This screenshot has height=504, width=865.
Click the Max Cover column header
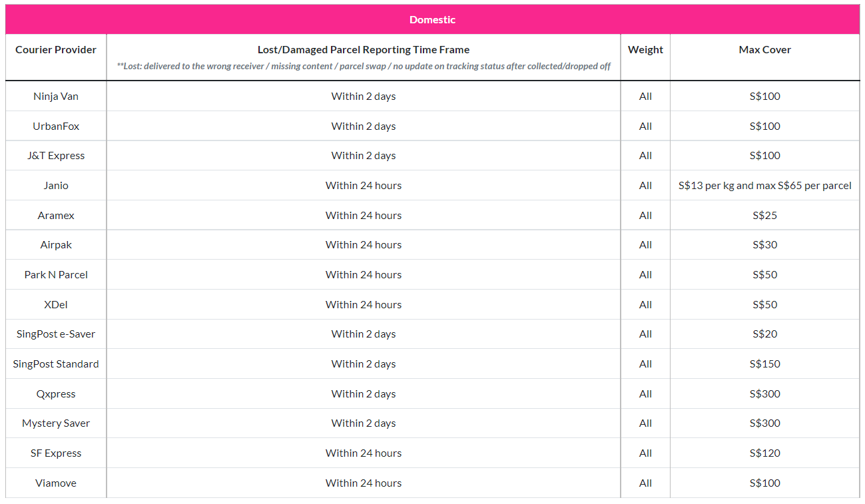(x=764, y=50)
